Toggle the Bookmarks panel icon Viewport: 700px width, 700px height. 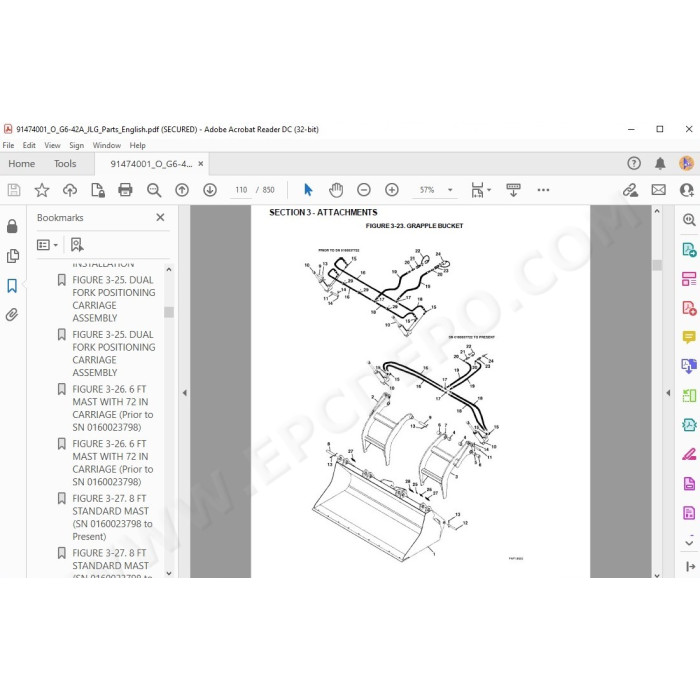coord(12,286)
